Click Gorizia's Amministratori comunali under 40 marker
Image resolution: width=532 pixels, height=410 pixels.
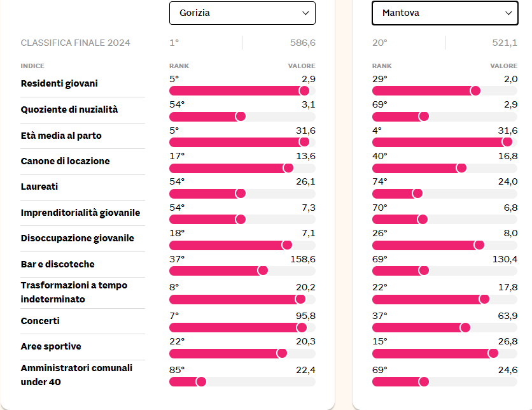click(201, 381)
